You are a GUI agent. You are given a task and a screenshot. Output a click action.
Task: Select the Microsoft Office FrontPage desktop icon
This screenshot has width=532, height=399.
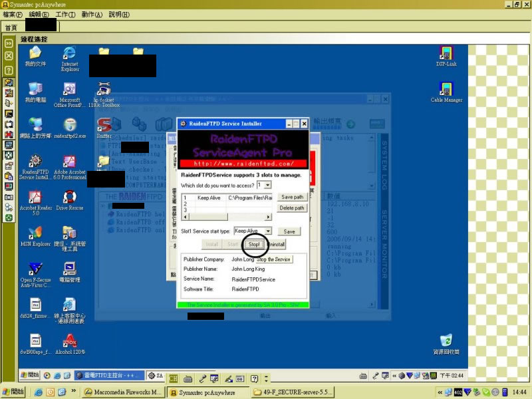click(x=70, y=95)
